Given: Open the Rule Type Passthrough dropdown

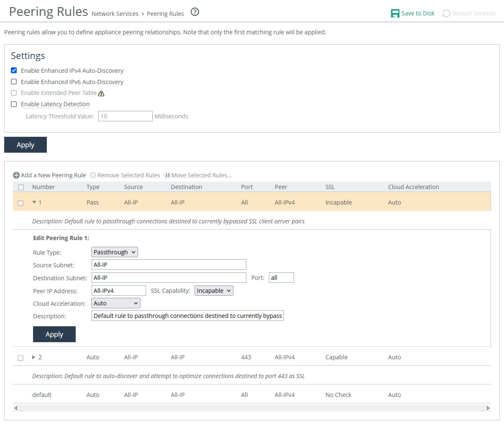Looking at the screenshot, I should click(x=114, y=252).
